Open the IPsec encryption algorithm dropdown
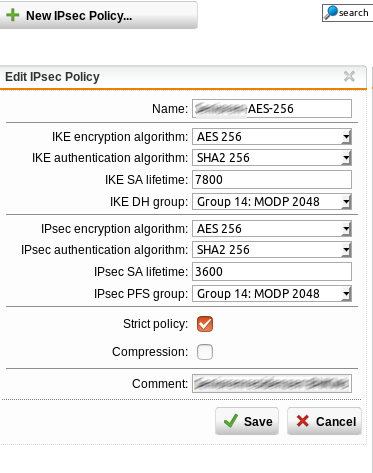Image resolution: width=373 pixels, height=473 pixels. click(272, 229)
